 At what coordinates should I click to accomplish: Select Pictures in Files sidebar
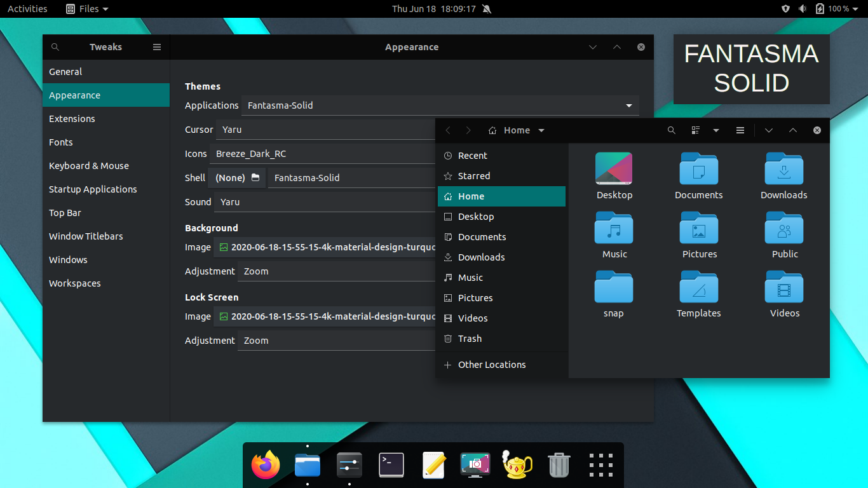[501, 298]
